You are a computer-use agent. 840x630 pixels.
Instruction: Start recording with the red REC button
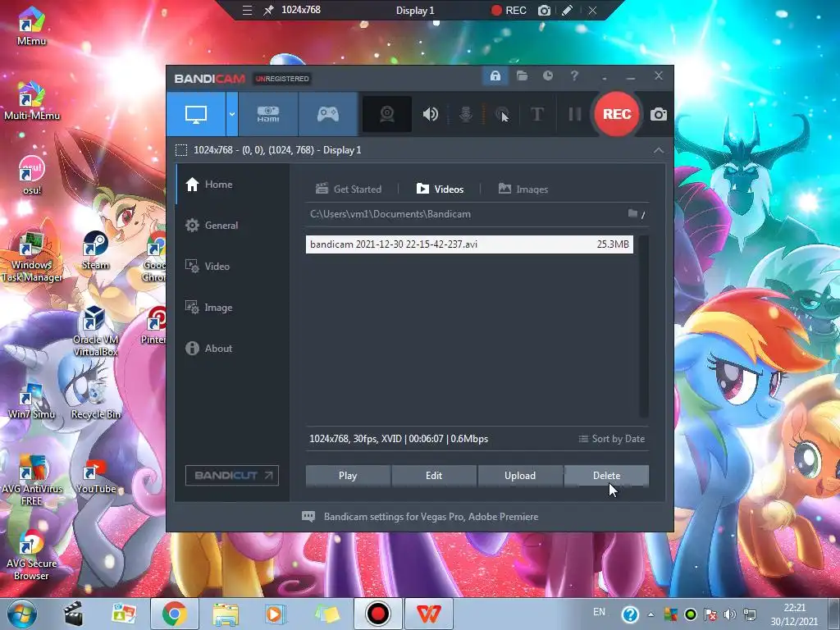[617, 114]
